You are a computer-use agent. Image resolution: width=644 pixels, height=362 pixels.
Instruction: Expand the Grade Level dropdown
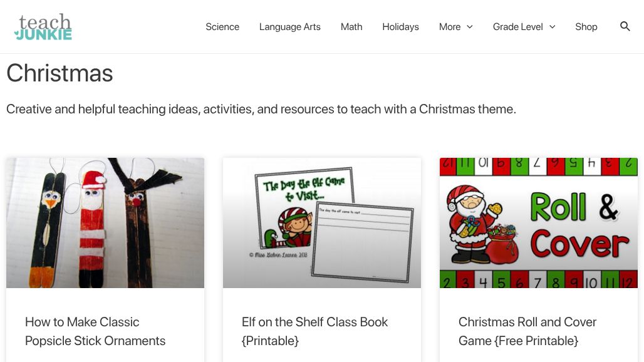524,27
